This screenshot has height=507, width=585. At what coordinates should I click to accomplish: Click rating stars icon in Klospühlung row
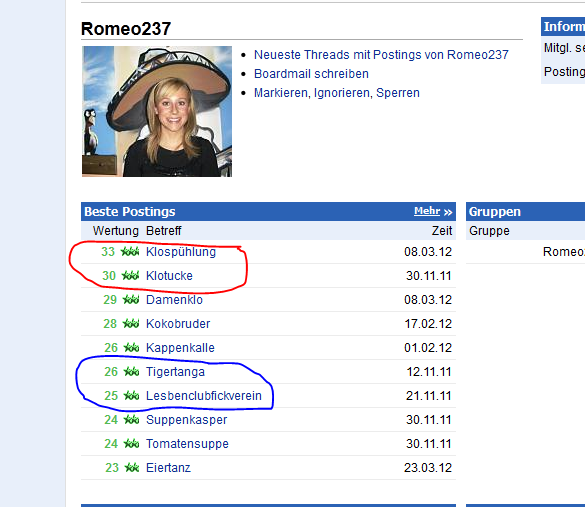click(130, 252)
